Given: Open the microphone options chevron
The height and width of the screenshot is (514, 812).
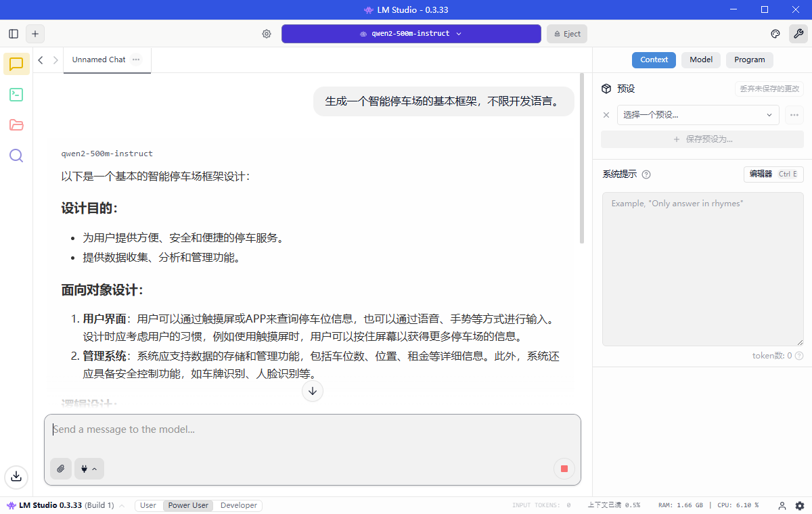Looking at the screenshot, I should click(94, 469).
